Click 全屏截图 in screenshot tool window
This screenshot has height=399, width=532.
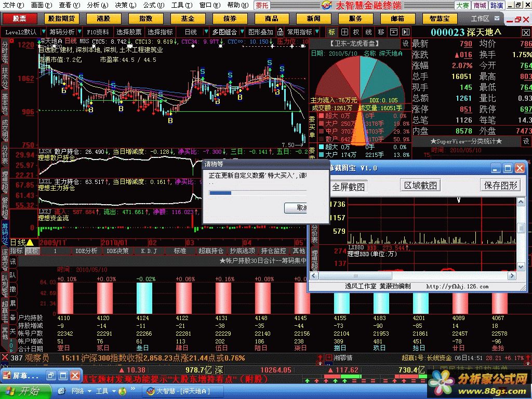click(349, 187)
